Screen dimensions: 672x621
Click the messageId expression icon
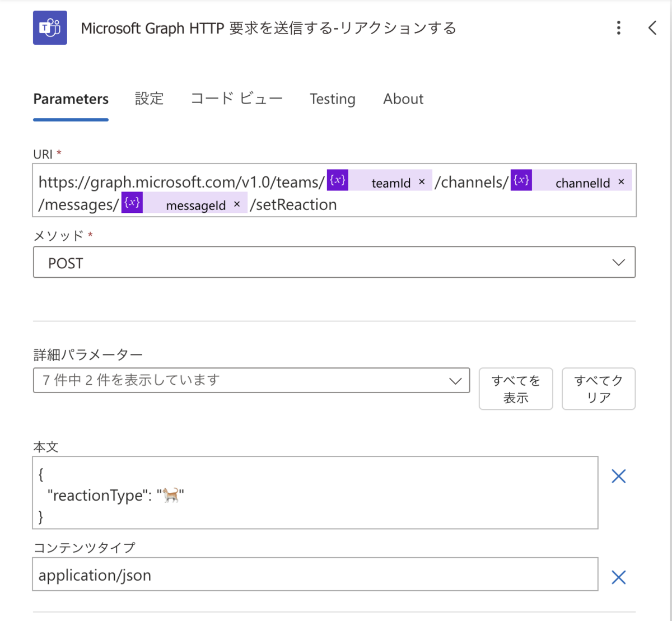(132, 203)
